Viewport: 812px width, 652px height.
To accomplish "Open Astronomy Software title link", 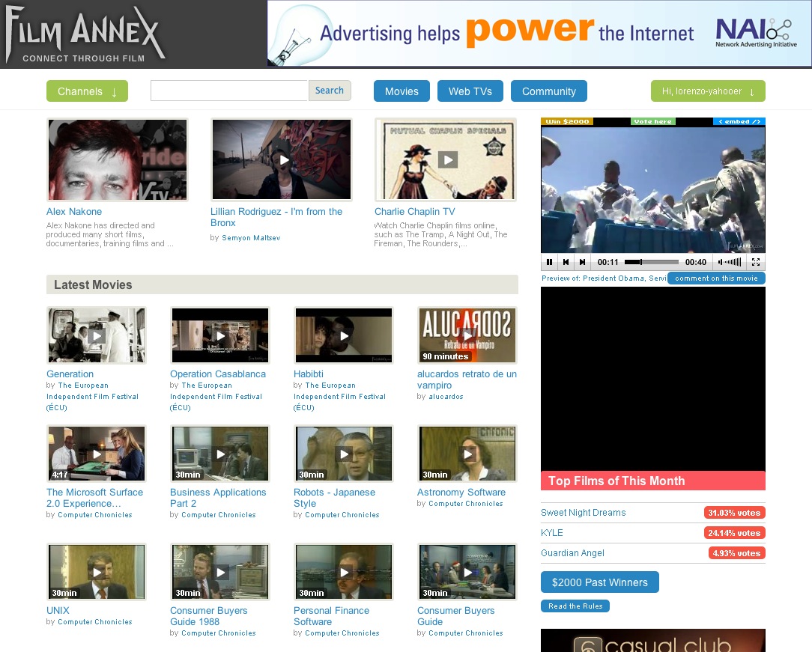I will tap(461, 493).
